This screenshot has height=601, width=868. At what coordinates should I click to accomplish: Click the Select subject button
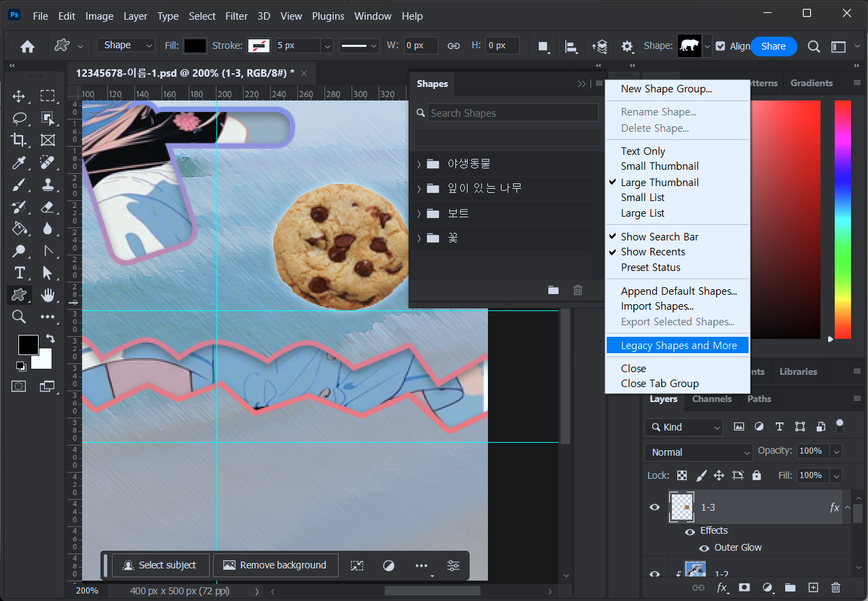160,565
